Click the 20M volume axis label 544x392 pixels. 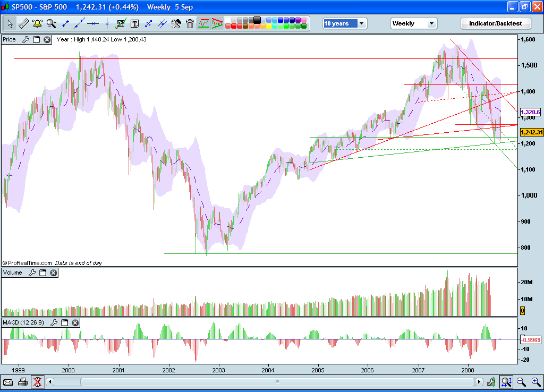(526, 282)
